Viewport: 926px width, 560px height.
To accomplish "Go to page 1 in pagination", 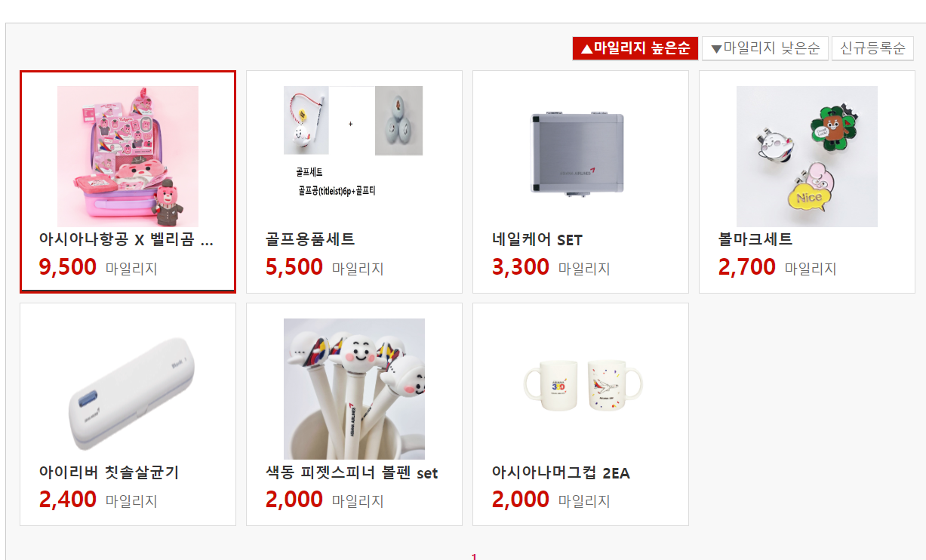I will (474, 557).
